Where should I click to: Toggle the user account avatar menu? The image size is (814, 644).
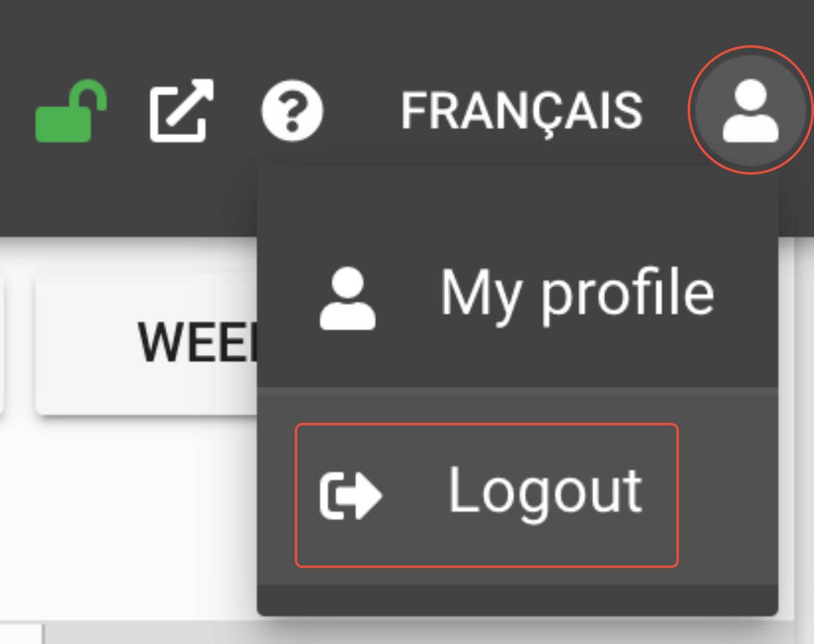(x=751, y=111)
